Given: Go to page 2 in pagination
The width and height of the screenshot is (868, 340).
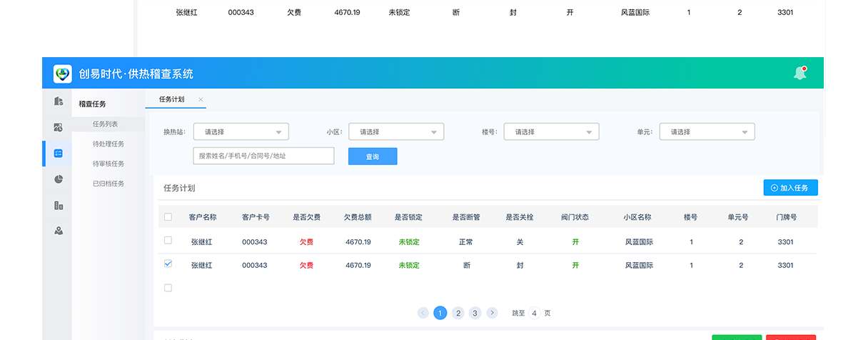Looking at the screenshot, I should click(458, 313).
